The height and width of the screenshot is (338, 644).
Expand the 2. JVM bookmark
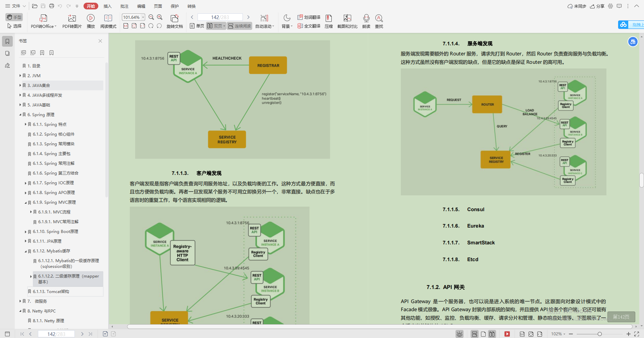(x=20, y=76)
